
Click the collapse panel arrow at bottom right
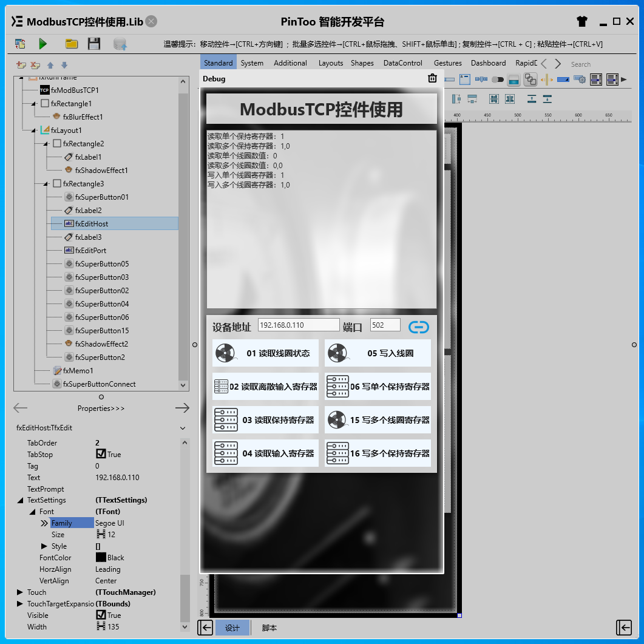click(624, 628)
